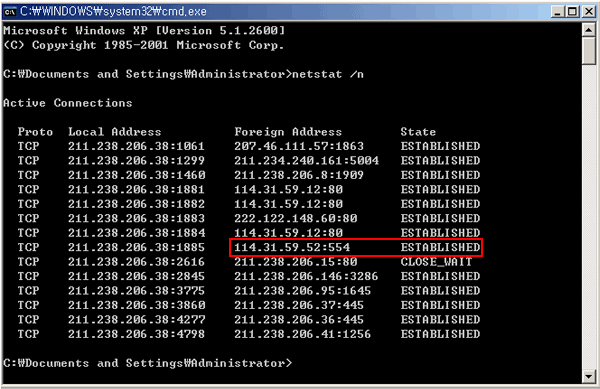Viewport: 600px width, 389px height.
Task: Click the CLOSE_WAIT state entry
Action: coord(437,262)
